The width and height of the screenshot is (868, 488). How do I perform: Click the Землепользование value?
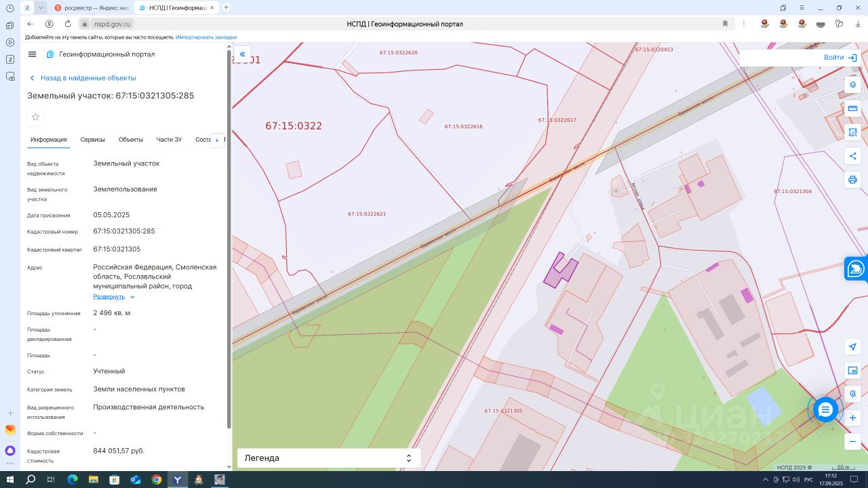click(x=125, y=189)
